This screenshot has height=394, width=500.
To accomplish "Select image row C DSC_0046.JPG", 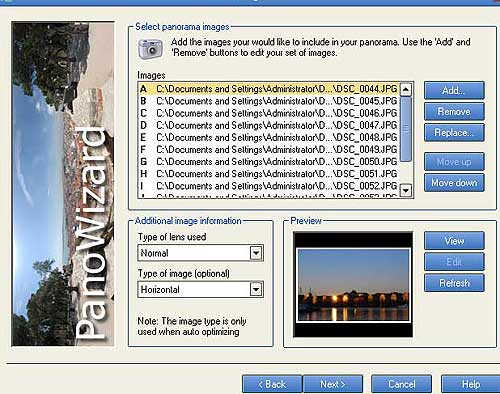I will click(268, 113).
